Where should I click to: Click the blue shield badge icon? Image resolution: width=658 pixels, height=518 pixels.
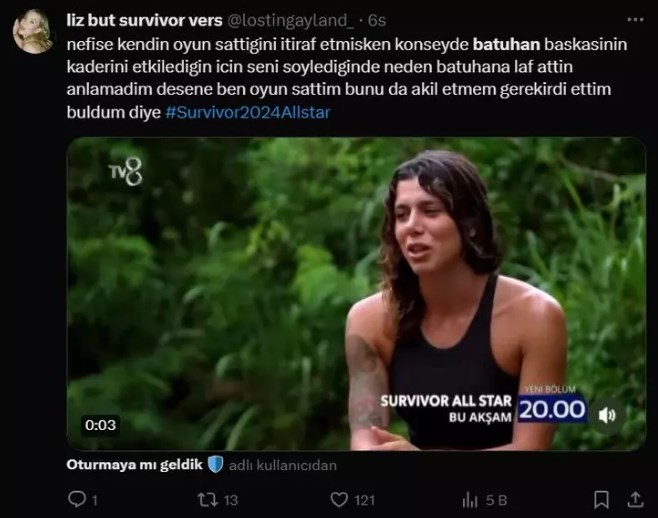[216, 465]
